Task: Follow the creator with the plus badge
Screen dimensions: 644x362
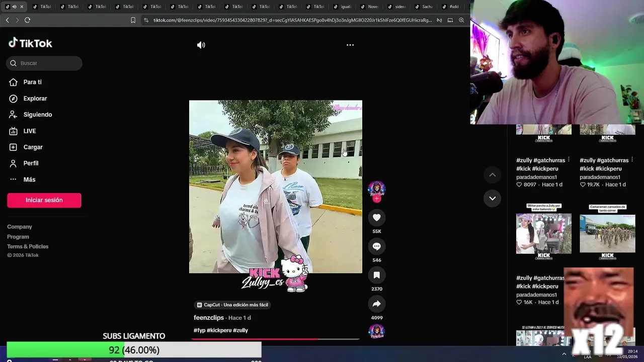Action: (376, 199)
